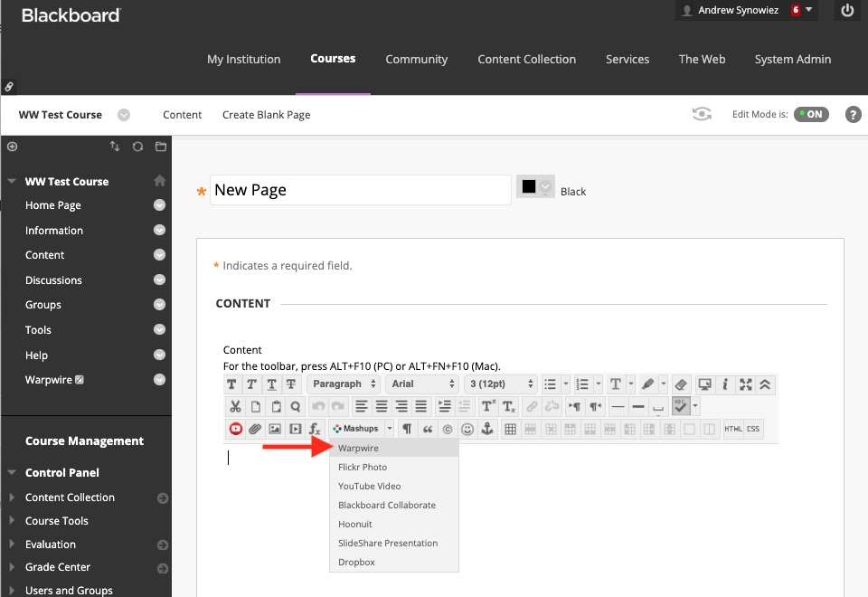868x597 pixels.
Task: Click the Undo arrow icon
Action: click(318, 406)
